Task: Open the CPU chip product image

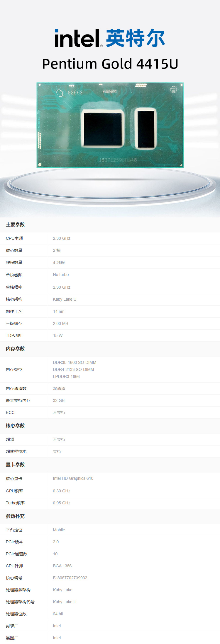Action: click(x=110, y=125)
